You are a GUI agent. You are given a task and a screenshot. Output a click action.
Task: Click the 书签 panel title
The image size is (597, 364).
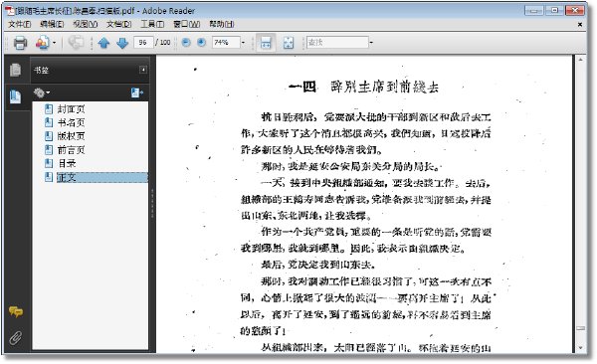click(41, 70)
